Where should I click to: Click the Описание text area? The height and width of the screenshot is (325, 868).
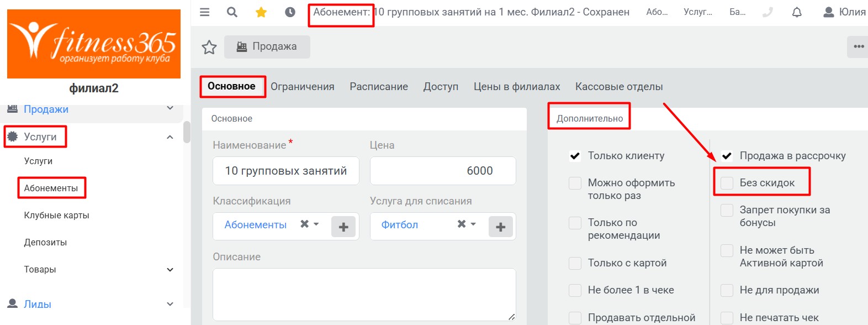coord(364,295)
